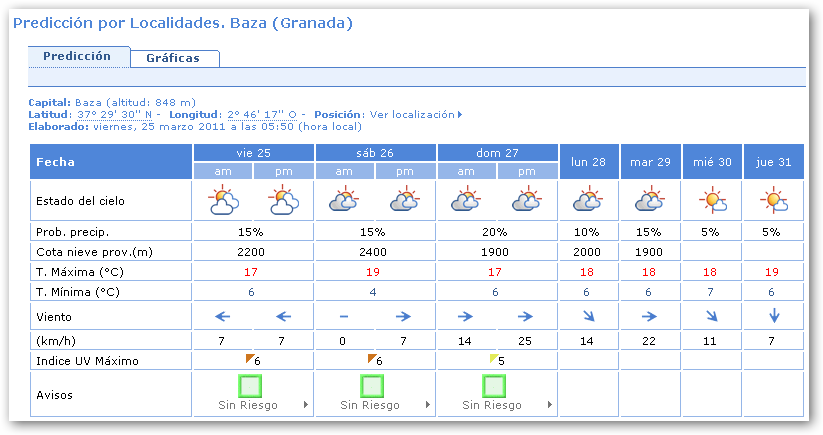Expand Sin Riesgo arrow for vie 25
The image size is (823, 435).
pos(305,406)
